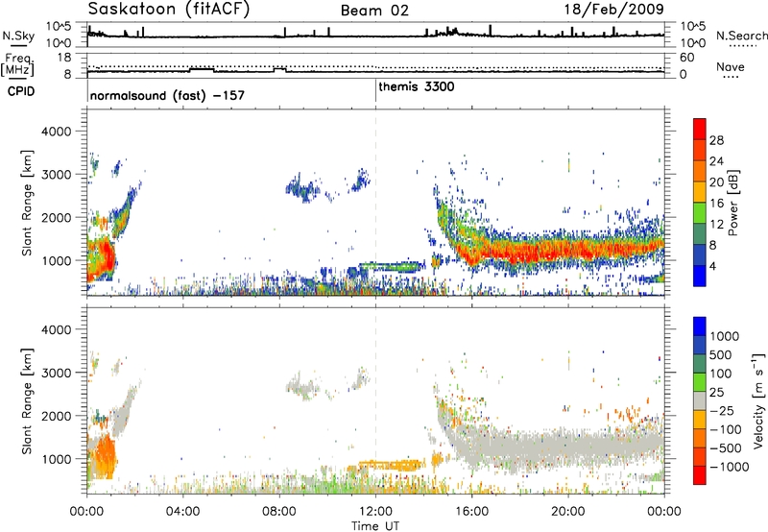Click the raised frequency step near 04:30
This screenshot has width=768, height=532.
pos(202,69)
